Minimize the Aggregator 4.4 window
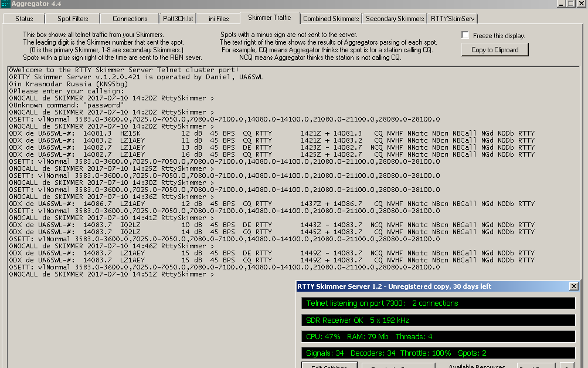588x368 pixels. tap(561, 4)
